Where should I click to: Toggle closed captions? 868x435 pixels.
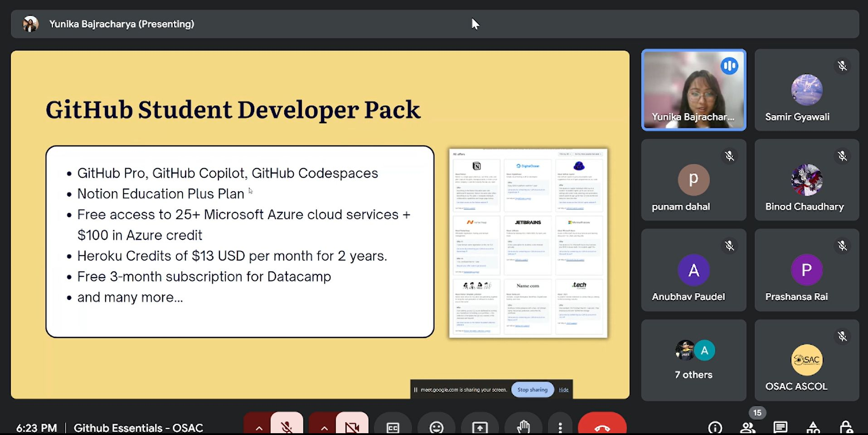click(x=393, y=427)
